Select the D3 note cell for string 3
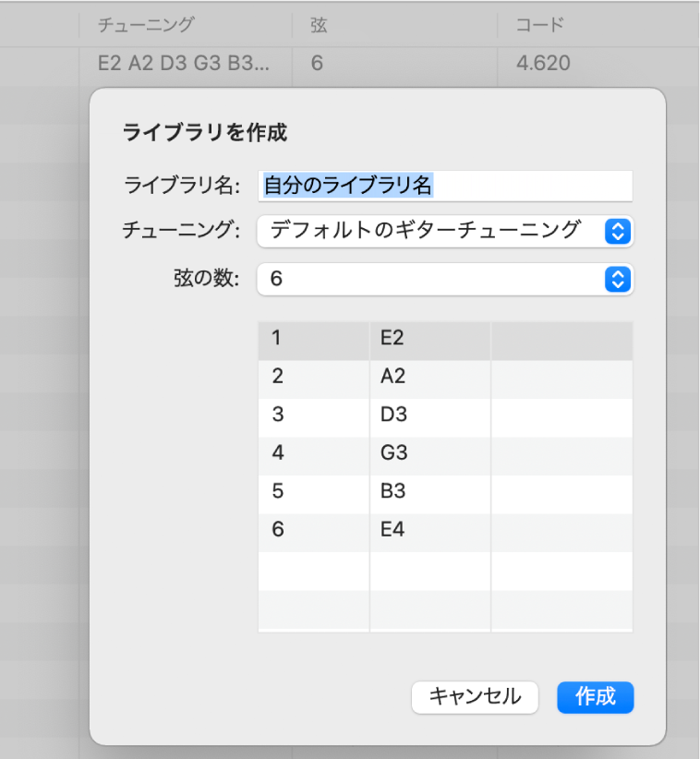Viewport: 700px width, 759px height. pos(429,416)
